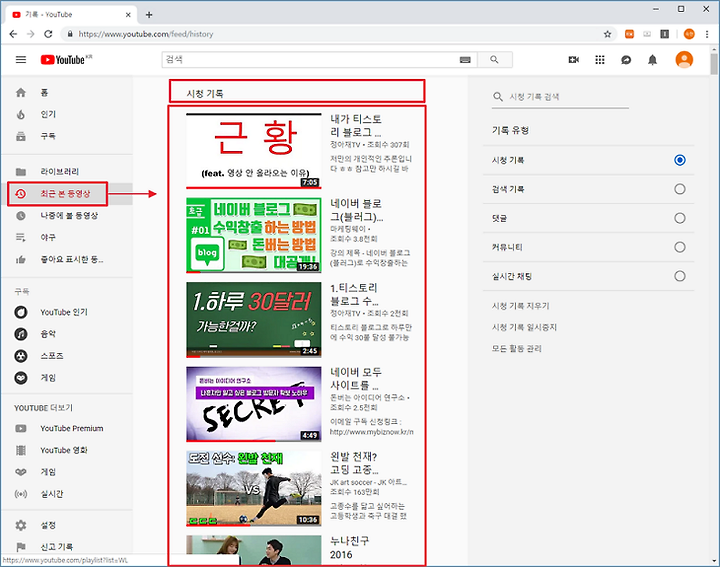Open the SECRET video thumbnail

(x=253, y=404)
